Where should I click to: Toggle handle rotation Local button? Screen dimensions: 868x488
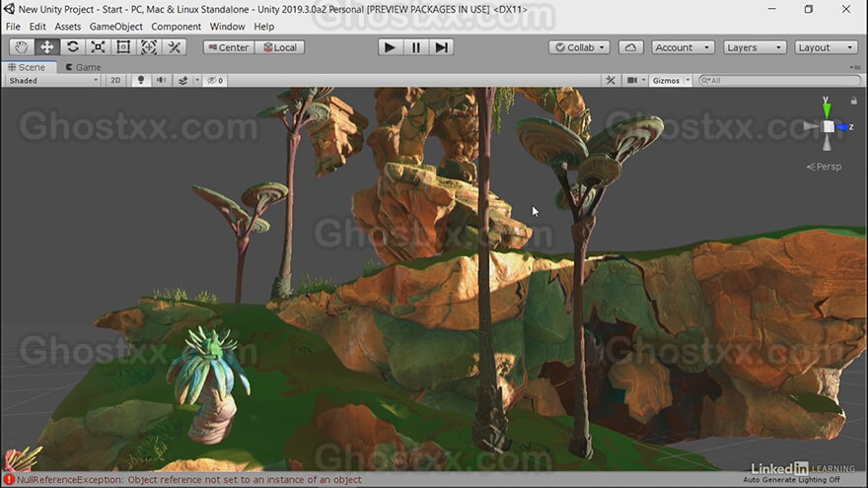(x=280, y=47)
